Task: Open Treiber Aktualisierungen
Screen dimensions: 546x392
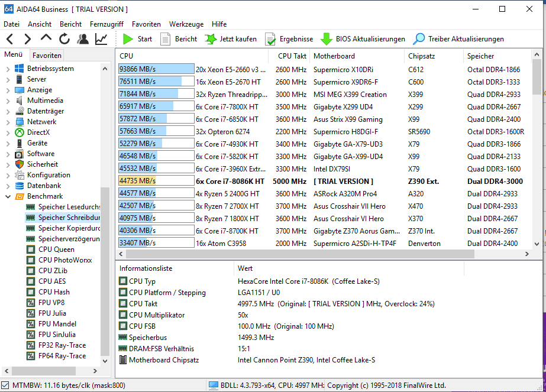Action: coord(458,39)
